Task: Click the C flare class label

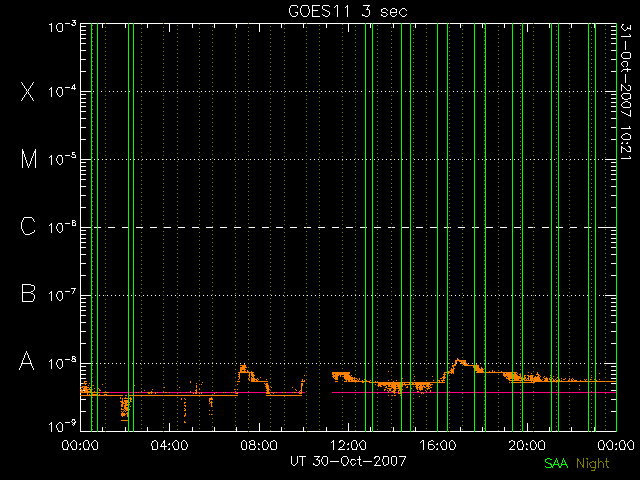Action: 28,227
